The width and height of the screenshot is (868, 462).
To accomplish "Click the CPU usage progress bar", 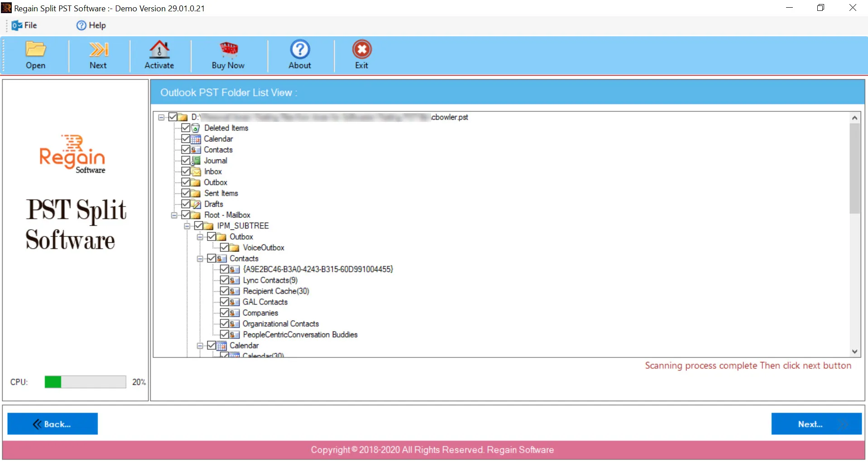I will (x=85, y=382).
